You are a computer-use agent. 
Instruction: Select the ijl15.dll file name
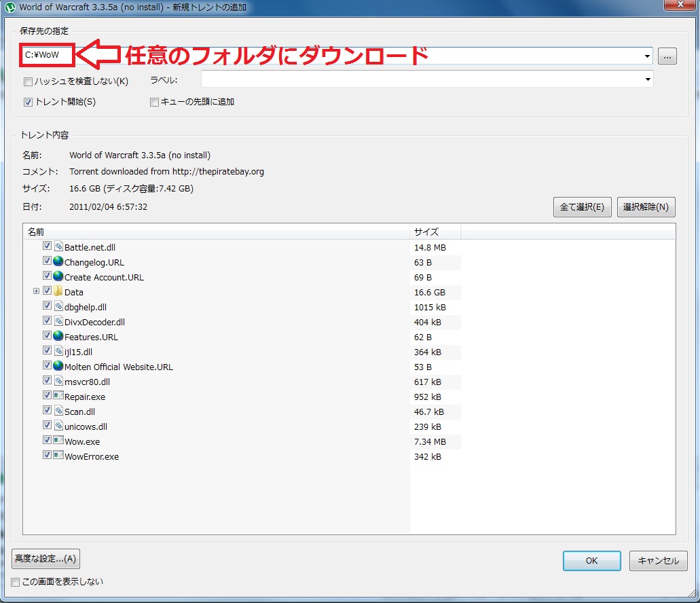tap(78, 352)
